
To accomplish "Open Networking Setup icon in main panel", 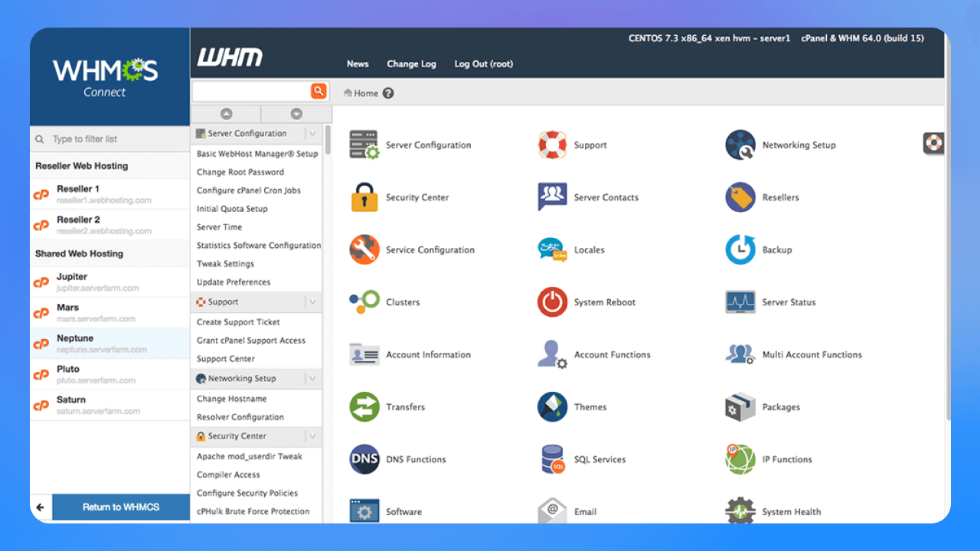I will click(740, 145).
